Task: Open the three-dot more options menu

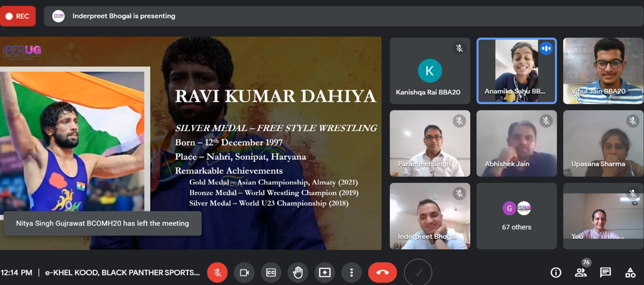Action: (x=352, y=272)
